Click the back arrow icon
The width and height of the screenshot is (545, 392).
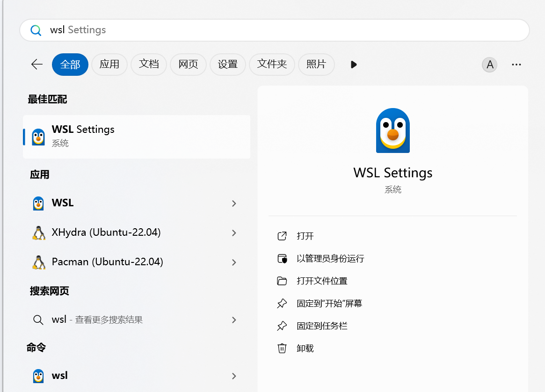click(x=37, y=65)
